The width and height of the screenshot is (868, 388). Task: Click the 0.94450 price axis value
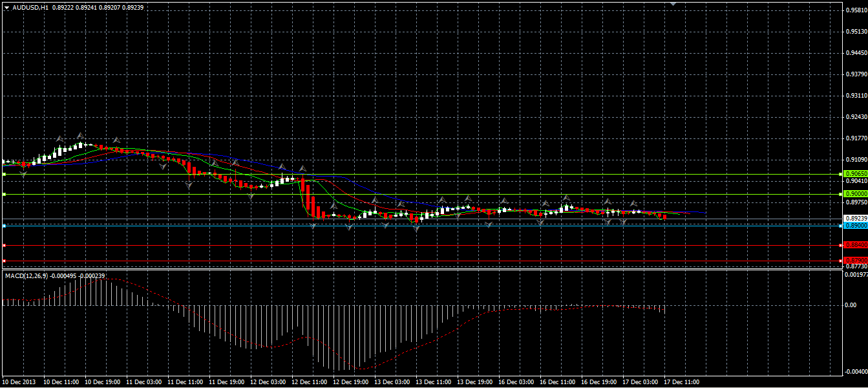(857, 53)
